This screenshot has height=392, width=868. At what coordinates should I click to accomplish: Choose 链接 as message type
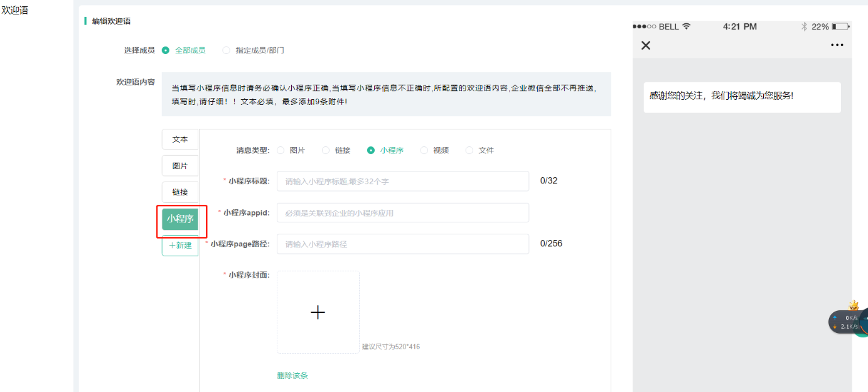coord(326,150)
